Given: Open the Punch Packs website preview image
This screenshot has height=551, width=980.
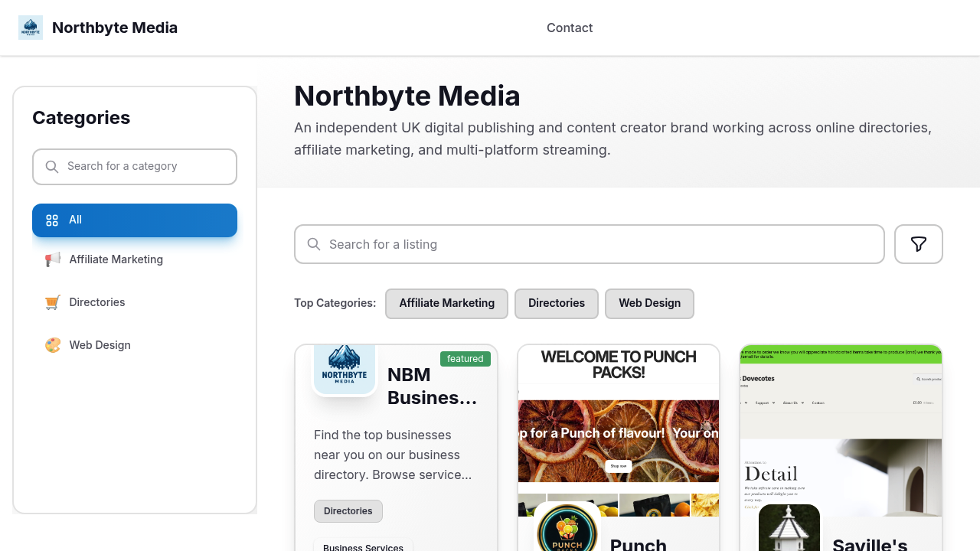Looking at the screenshot, I should click(x=619, y=430).
